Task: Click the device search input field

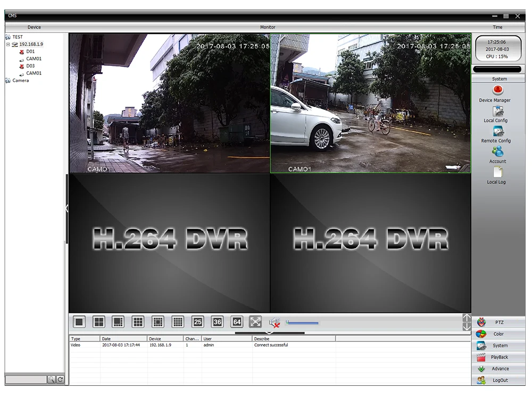Action: pos(26,379)
